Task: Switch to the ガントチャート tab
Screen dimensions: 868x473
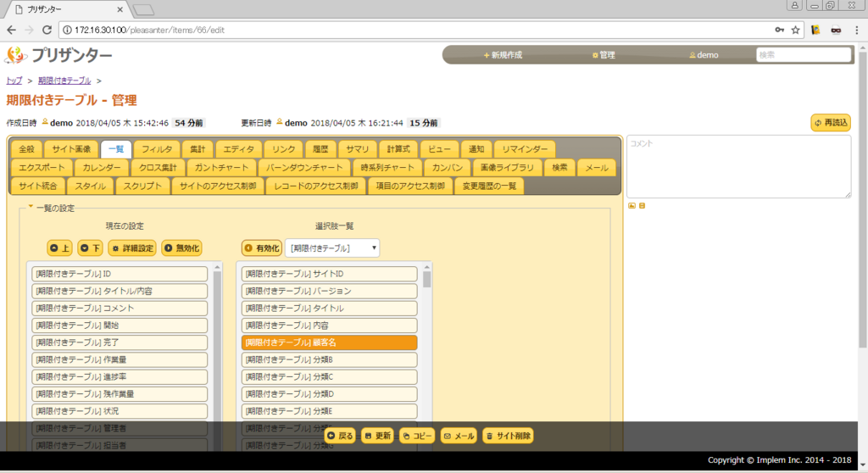Action: coord(221,167)
